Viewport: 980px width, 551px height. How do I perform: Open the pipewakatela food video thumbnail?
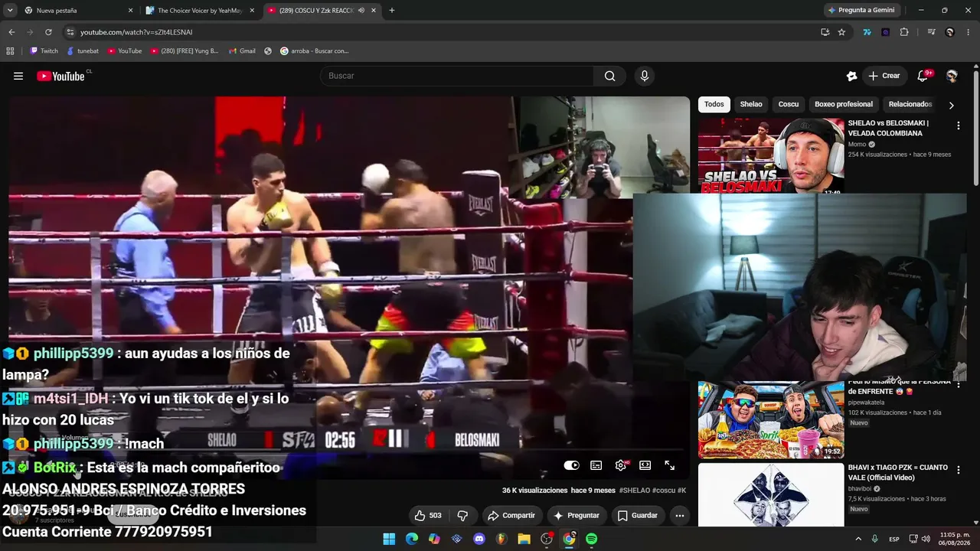(x=771, y=420)
